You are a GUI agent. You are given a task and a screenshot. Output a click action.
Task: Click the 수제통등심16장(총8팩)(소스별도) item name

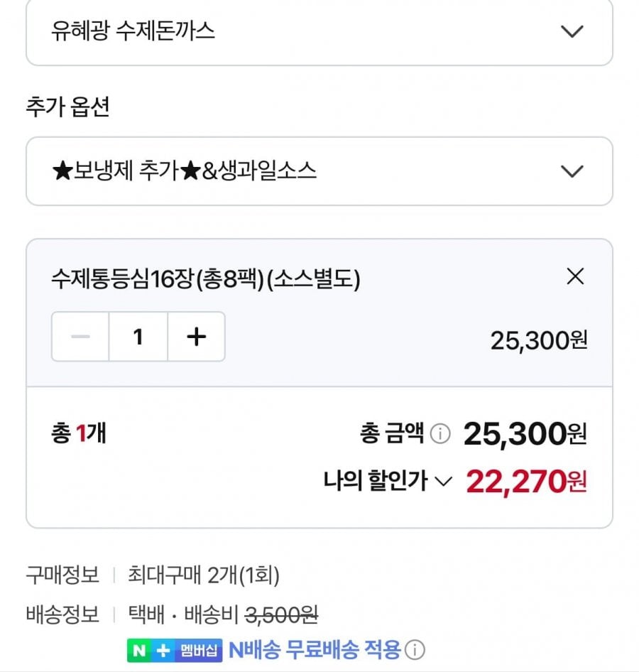coord(206,280)
